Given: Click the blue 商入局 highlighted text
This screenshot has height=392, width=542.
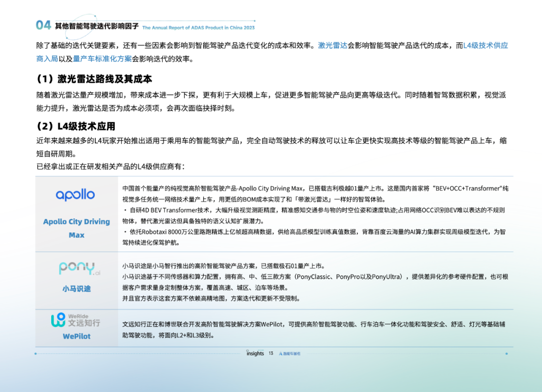Looking at the screenshot, I should (47, 59).
